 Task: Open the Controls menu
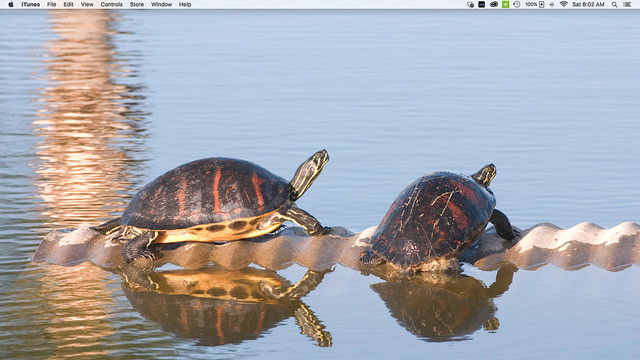click(x=111, y=4)
